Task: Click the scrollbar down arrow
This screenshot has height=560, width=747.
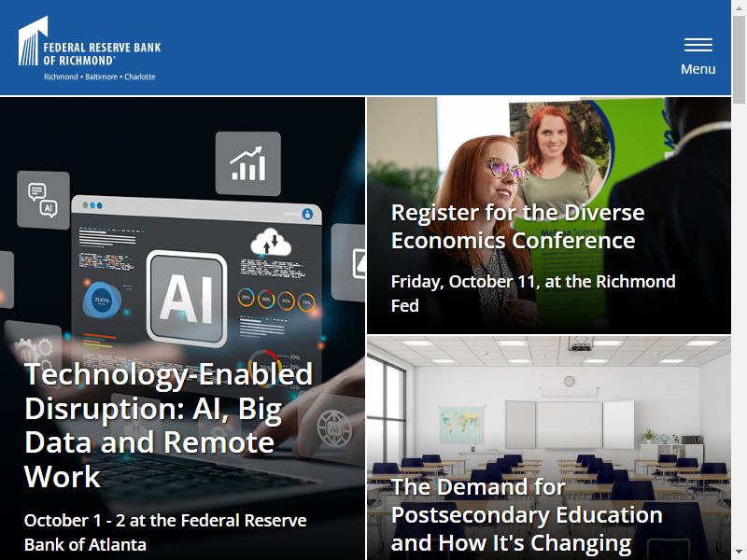Action: [739, 553]
